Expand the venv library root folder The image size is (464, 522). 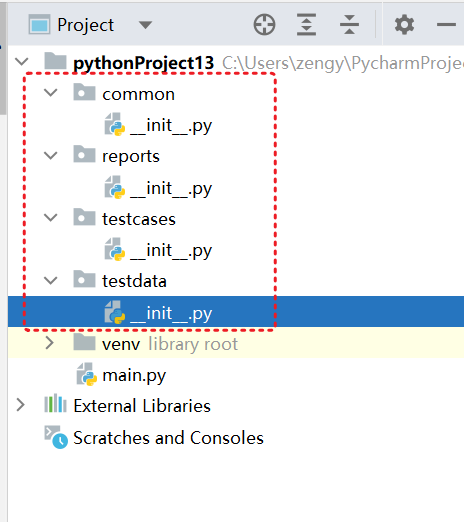pos(50,343)
